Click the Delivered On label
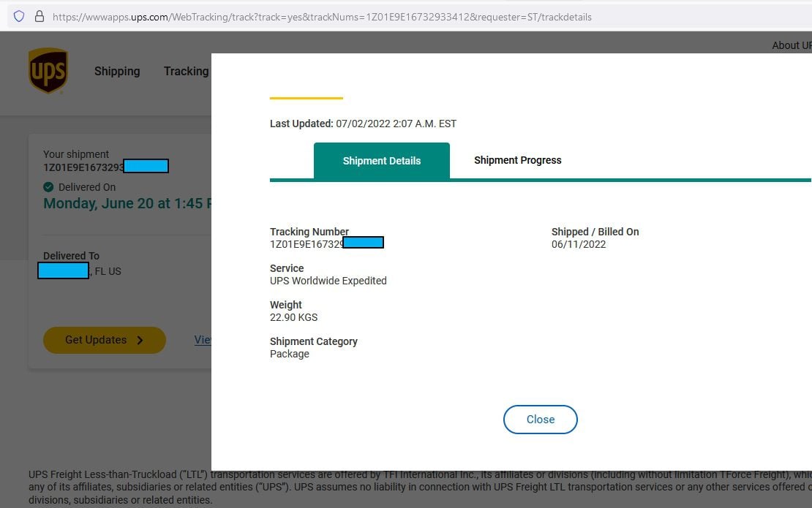This screenshot has height=508, width=812. 87,187
